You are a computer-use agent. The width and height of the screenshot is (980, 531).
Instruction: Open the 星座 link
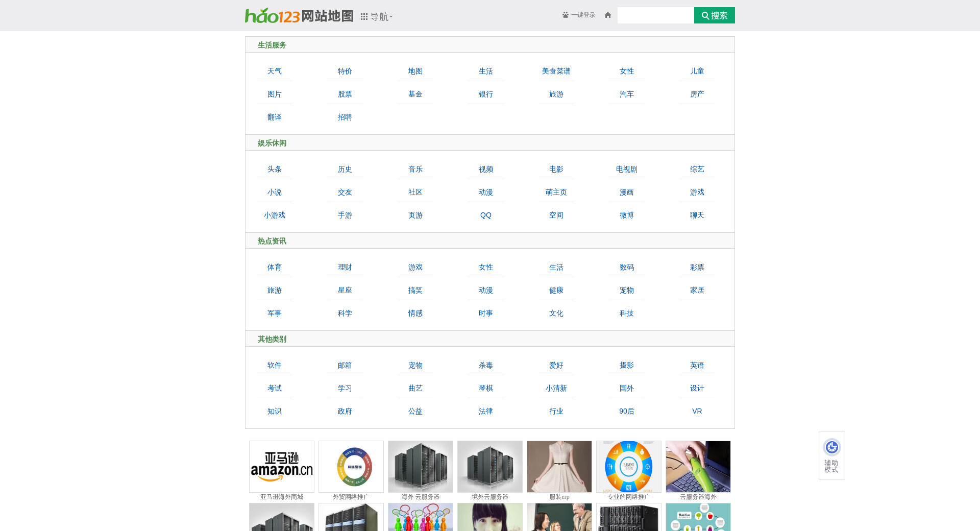[x=345, y=291]
